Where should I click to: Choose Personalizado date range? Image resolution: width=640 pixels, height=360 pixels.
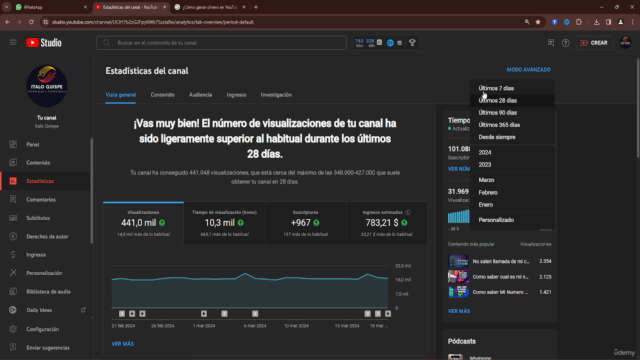(512, 220)
